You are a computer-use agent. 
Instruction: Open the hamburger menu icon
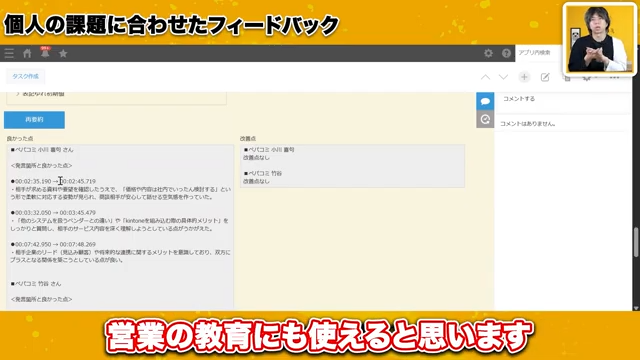tap(9, 53)
